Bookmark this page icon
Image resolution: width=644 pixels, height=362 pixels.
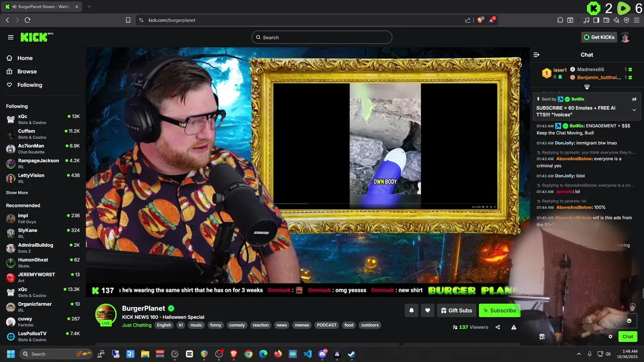coord(128,20)
